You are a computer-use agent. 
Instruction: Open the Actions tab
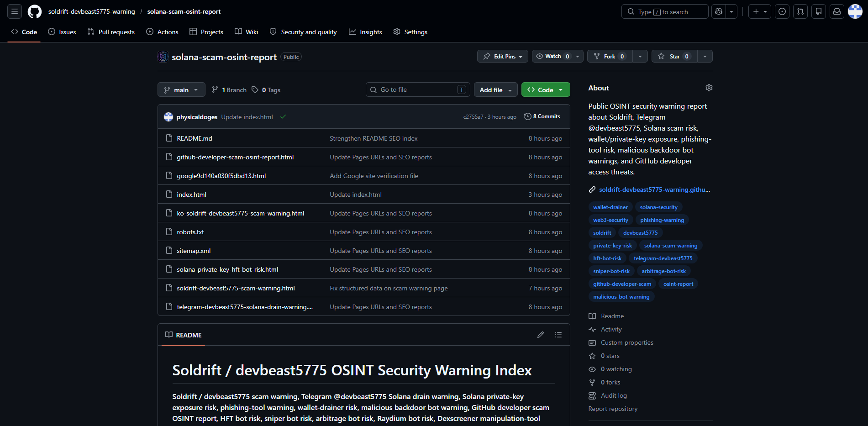[162, 32]
